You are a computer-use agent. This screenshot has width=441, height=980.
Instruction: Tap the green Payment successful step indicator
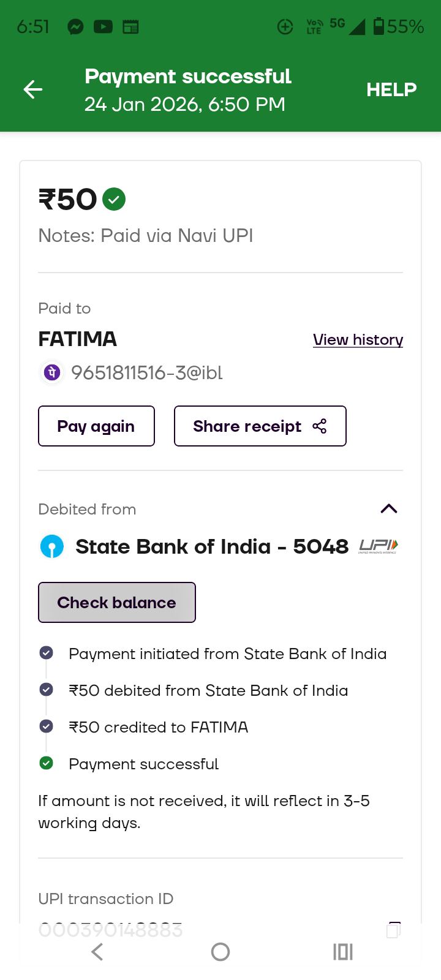coord(46,763)
